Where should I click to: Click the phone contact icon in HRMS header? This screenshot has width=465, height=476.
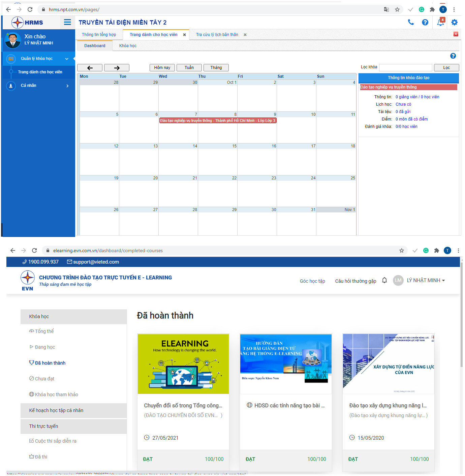click(411, 22)
